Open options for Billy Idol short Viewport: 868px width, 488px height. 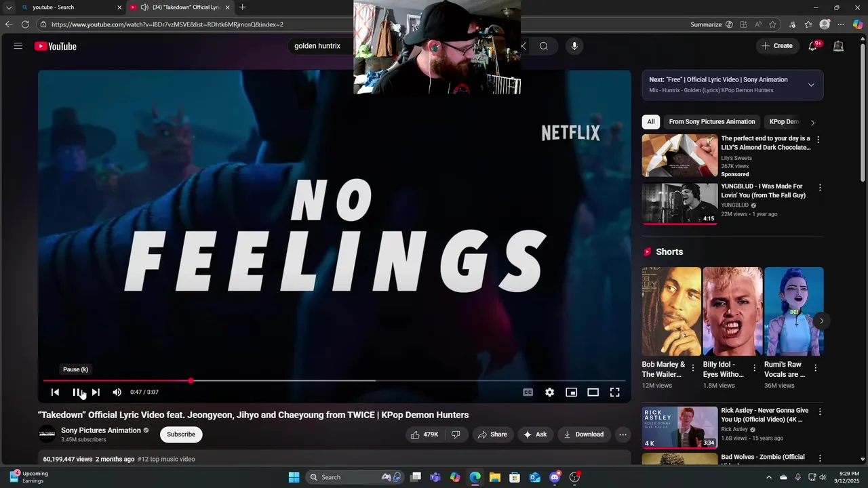pyautogui.click(x=753, y=368)
